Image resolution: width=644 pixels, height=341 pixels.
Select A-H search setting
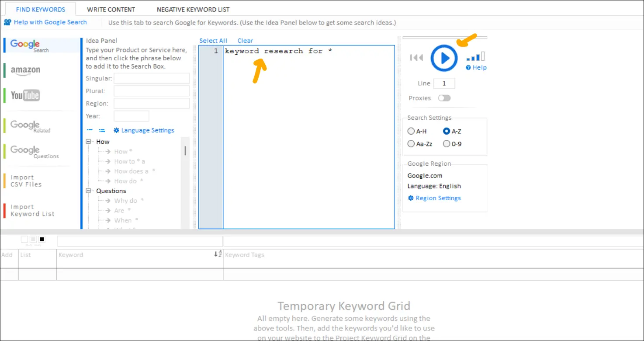(x=417, y=131)
